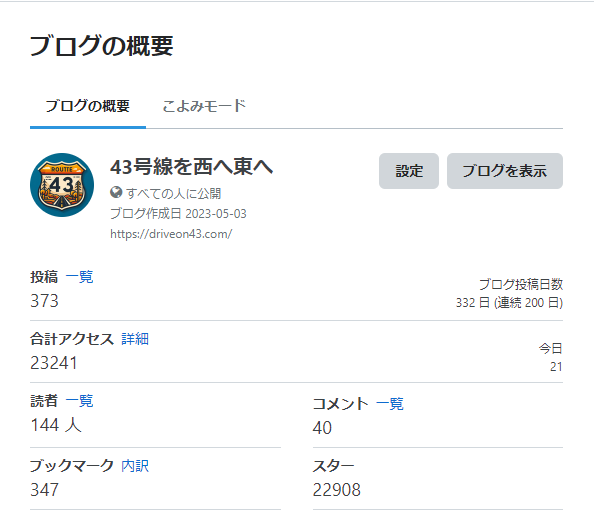Click today's access count 21

(556, 367)
